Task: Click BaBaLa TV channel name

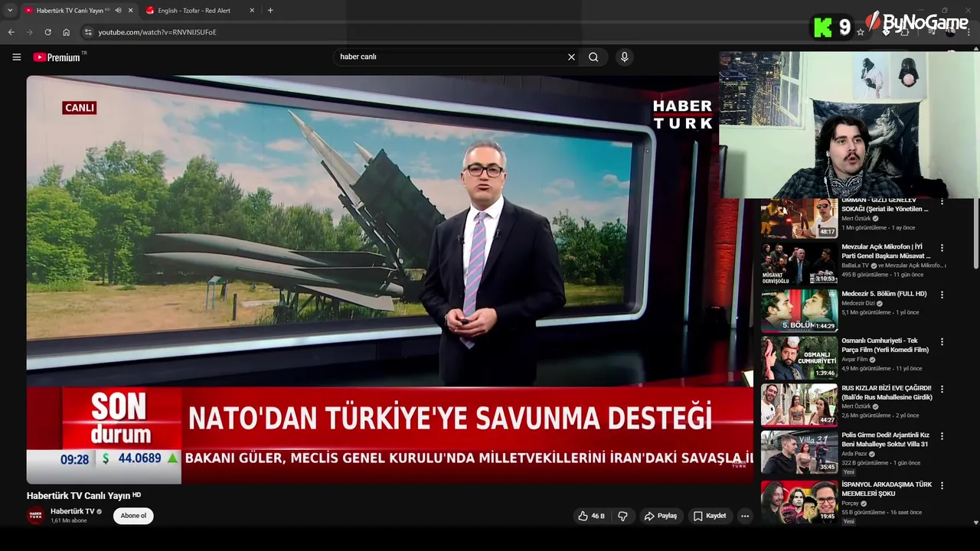Action: [x=854, y=266]
